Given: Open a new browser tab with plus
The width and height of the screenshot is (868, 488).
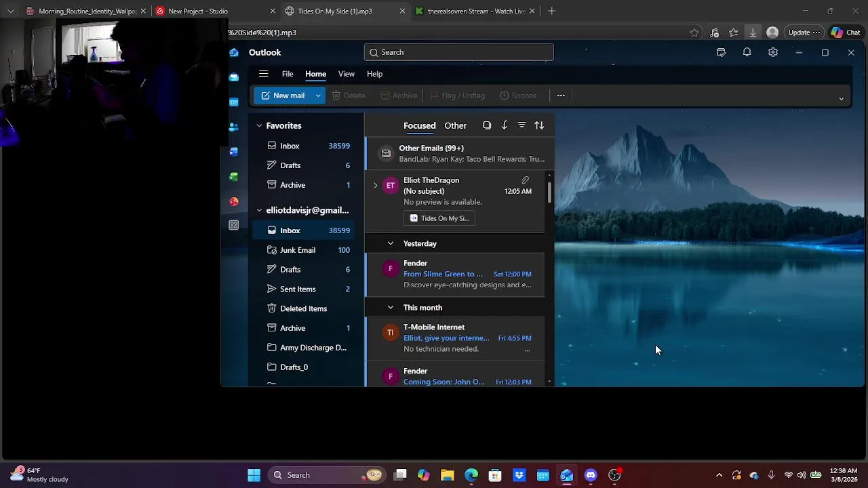Looking at the screenshot, I should pos(551,11).
